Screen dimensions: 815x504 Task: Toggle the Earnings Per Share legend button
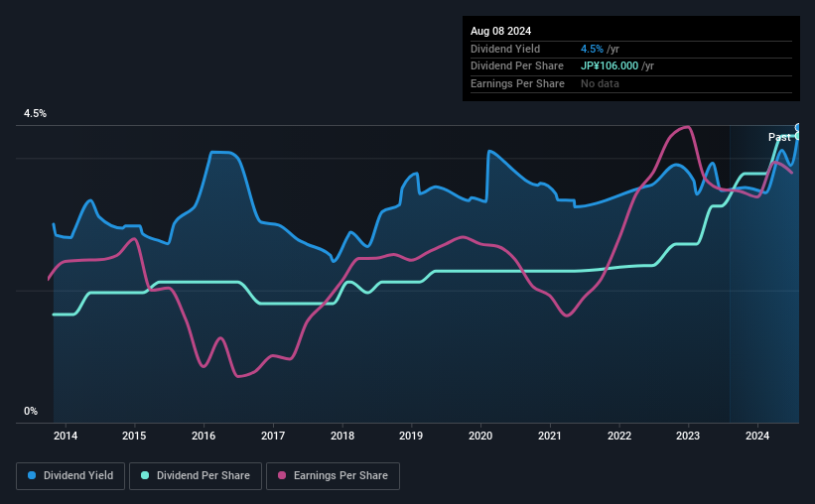tap(333, 476)
